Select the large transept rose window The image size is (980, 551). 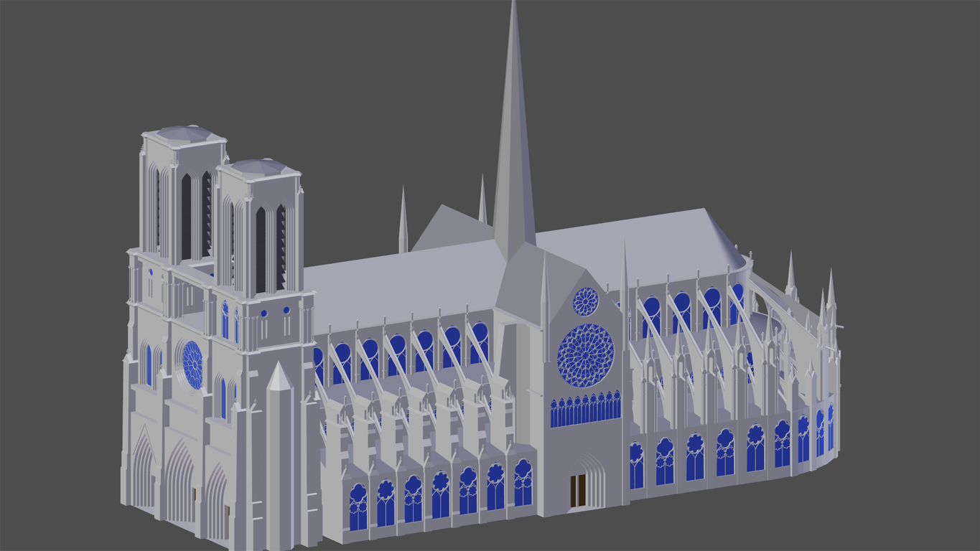[x=586, y=356]
